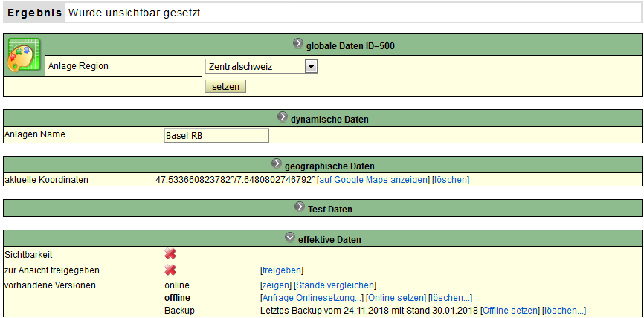644x318 pixels.
Task: Click the Anfrage Onlinesetzung... link
Action: pos(312,297)
